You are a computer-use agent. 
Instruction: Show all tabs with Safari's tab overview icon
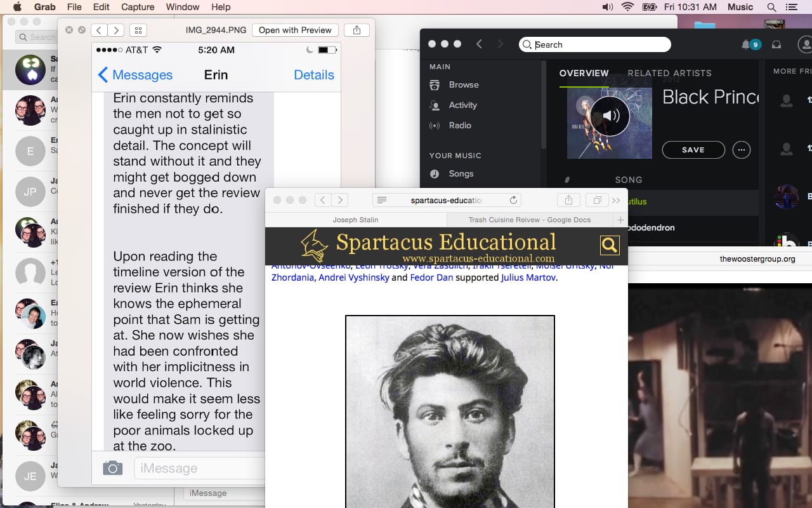pos(596,199)
